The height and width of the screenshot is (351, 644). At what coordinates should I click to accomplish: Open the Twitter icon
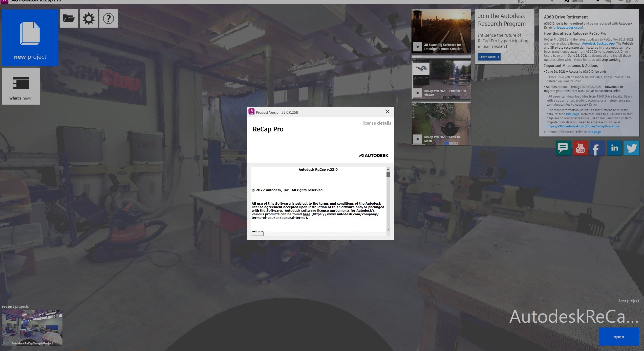[632, 148]
